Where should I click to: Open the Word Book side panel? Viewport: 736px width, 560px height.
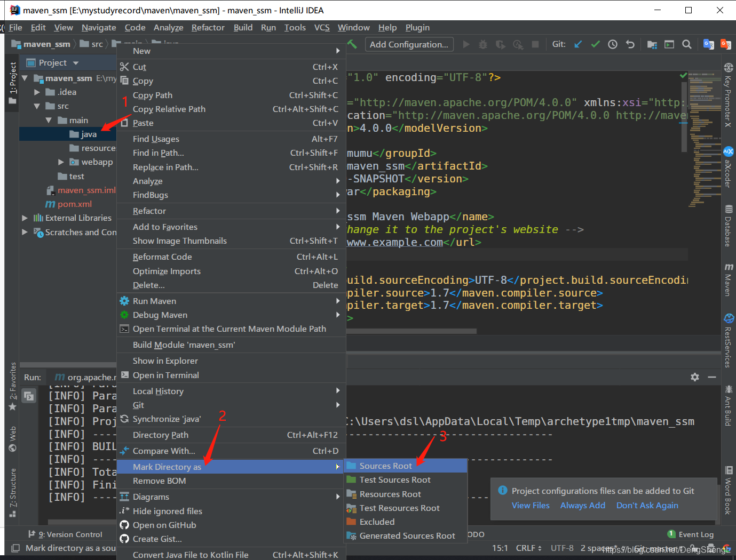click(729, 490)
